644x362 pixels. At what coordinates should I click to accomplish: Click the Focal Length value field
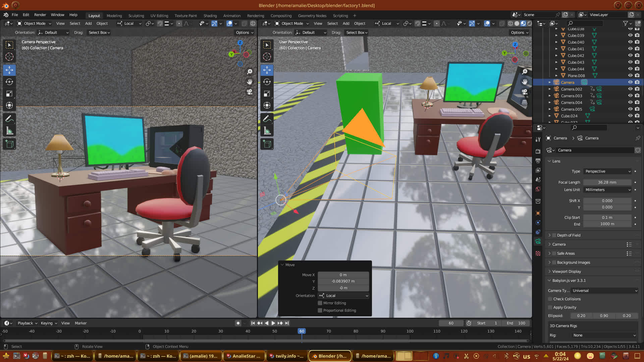607,182
